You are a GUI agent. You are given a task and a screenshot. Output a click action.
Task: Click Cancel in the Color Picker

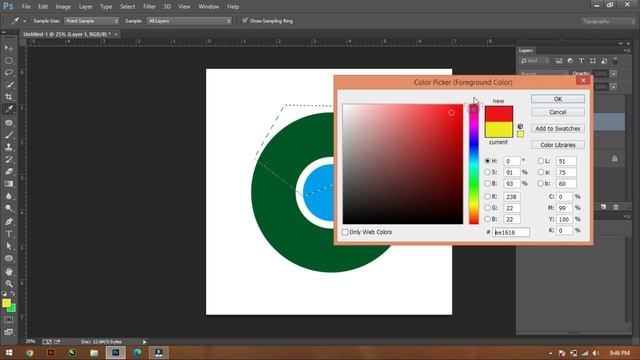tap(558, 112)
